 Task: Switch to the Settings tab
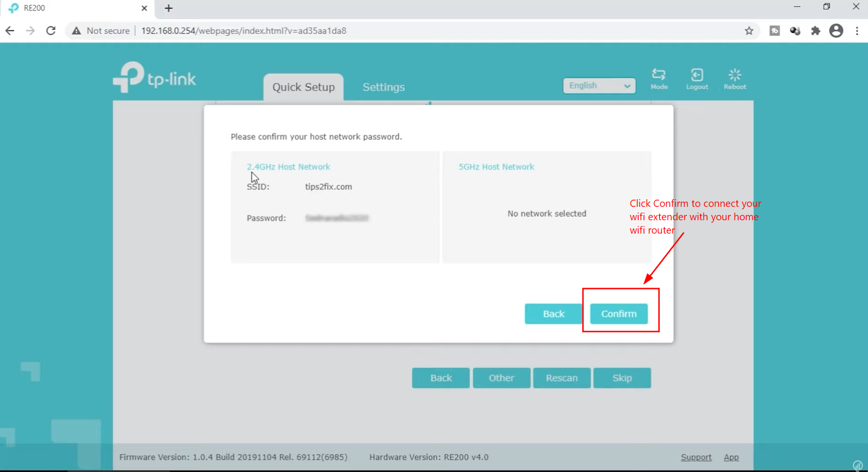383,87
